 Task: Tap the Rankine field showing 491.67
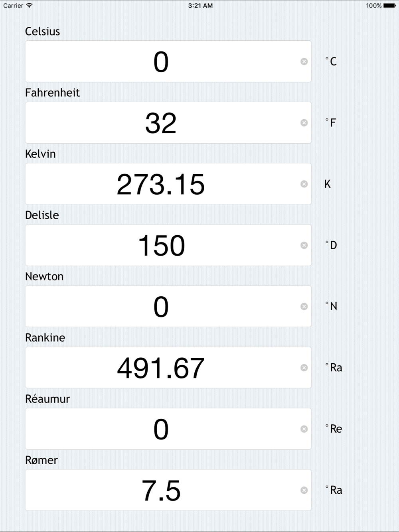pos(168,368)
